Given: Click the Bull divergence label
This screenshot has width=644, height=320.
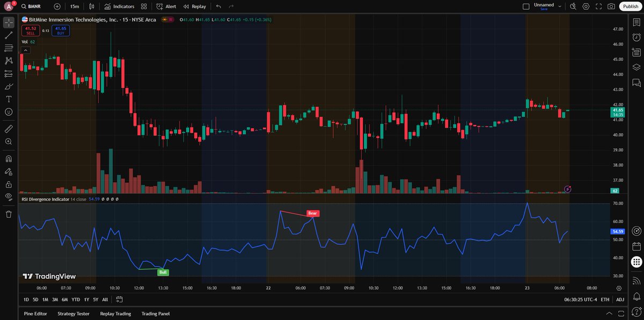Looking at the screenshot, I should 163,272.
